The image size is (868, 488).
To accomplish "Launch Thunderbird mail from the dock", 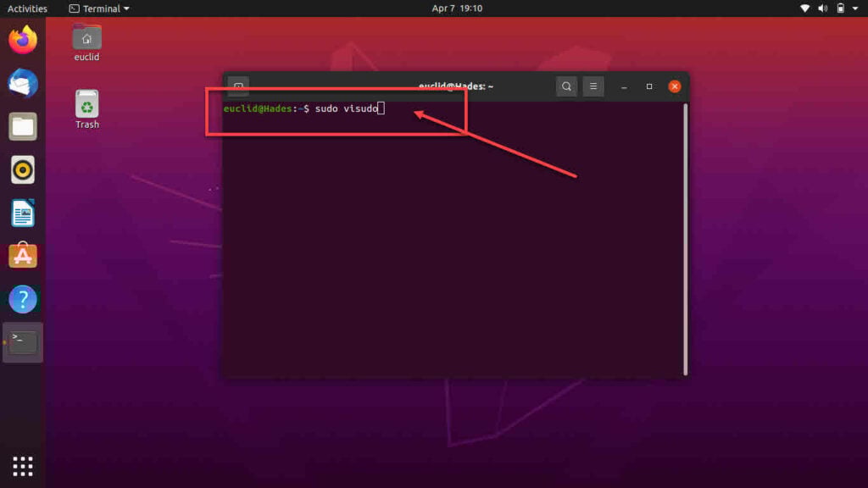I will pos(23,84).
